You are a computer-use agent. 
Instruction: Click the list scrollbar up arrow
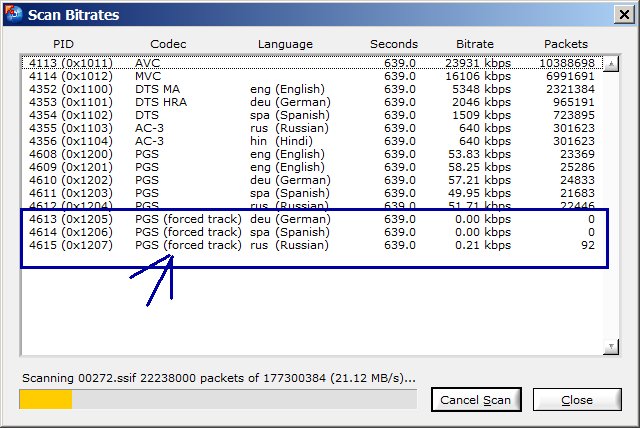coord(611,64)
